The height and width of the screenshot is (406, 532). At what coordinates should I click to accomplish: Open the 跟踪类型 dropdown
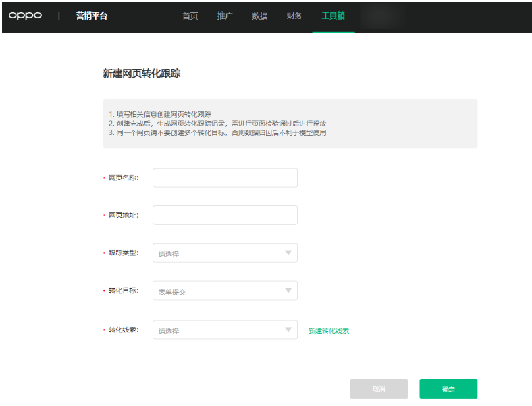tap(225, 253)
